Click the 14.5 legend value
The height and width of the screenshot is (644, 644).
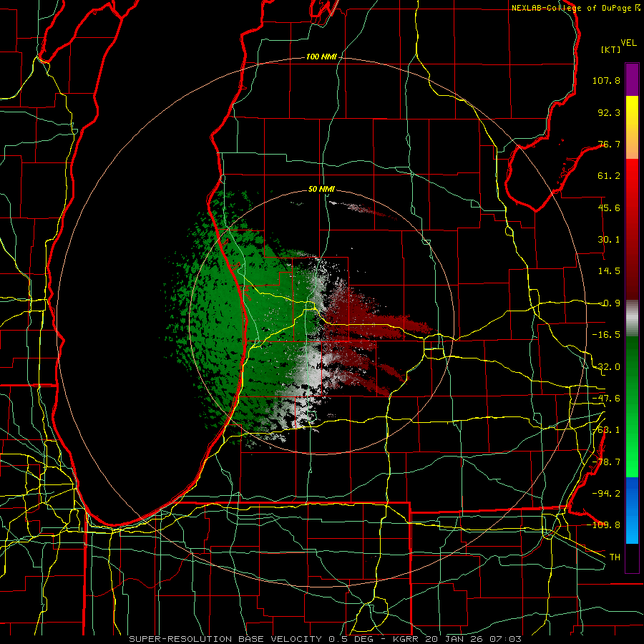[609, 271]
